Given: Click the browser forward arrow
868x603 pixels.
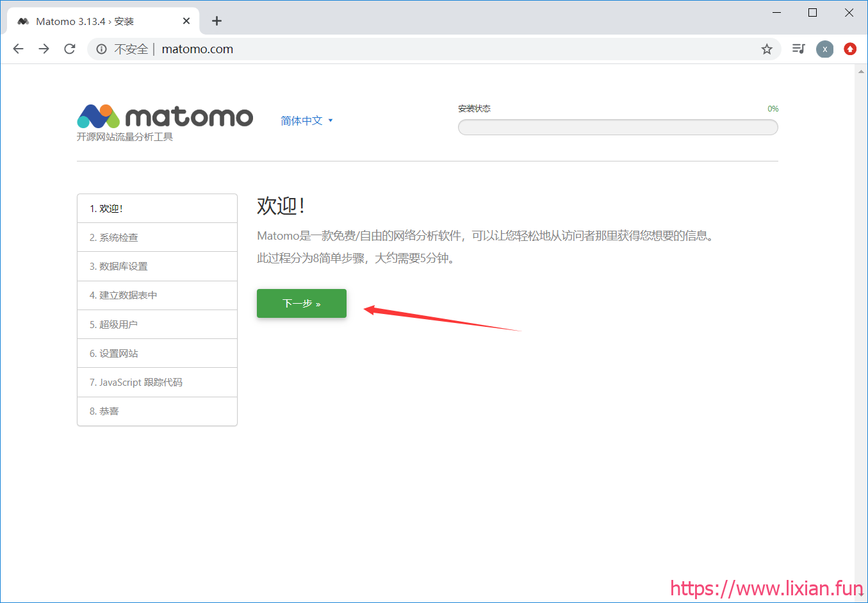Looking at the screenshot, I should click(44, 49).
